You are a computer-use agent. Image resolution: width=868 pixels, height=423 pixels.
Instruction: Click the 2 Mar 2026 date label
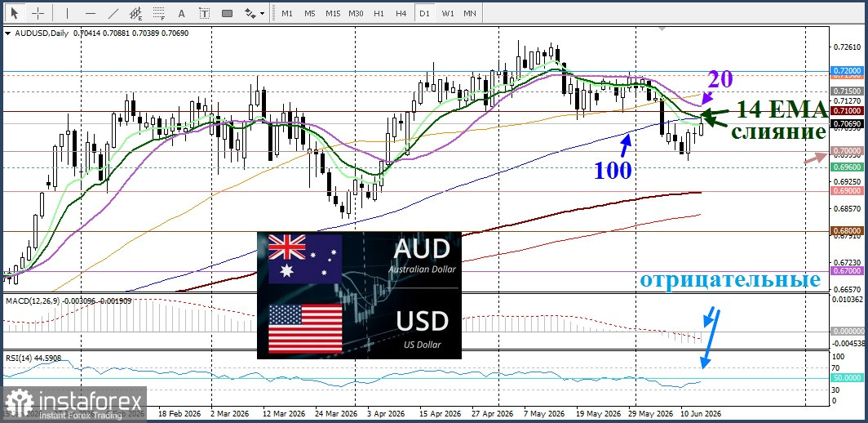click(x=230, y=413)
